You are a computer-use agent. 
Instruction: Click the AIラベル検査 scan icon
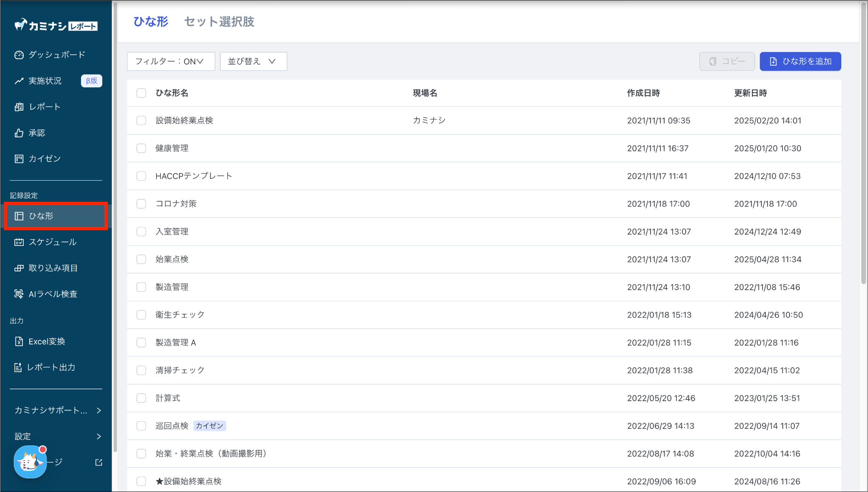pyautogui.click(x=19, y=294)
